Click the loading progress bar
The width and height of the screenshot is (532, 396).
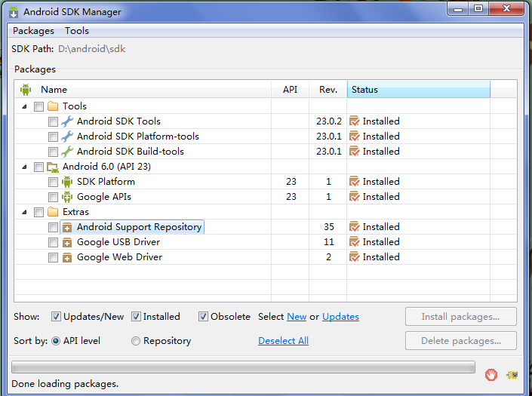[x=243, y=367]
